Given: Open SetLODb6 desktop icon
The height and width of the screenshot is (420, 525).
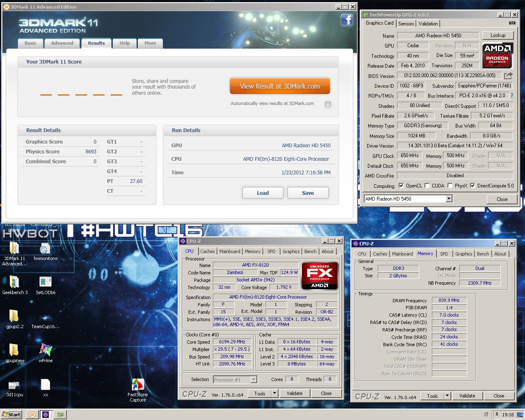Looking at the screenshot, I should tap(46, 285).
